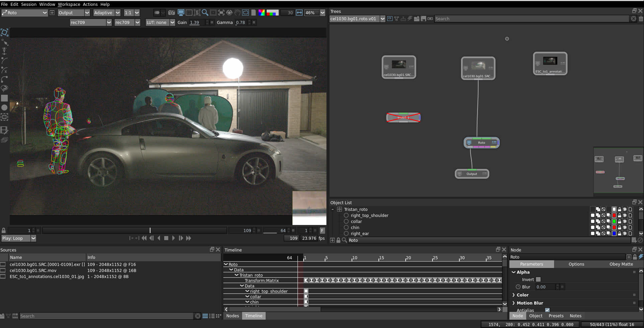Open the Session menu
The width and height of the screenshot is (644, 328).
pyautogui.click(x=29, y=4)
